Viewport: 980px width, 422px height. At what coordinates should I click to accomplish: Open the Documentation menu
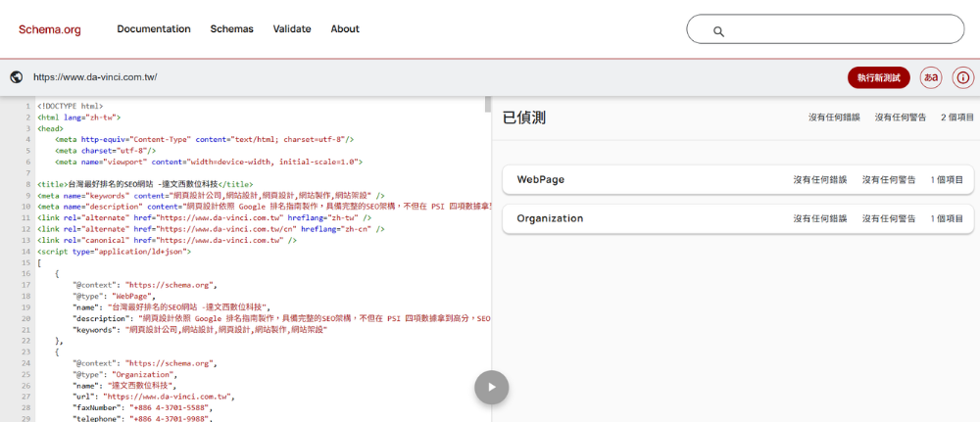click(x=154, y=28)
